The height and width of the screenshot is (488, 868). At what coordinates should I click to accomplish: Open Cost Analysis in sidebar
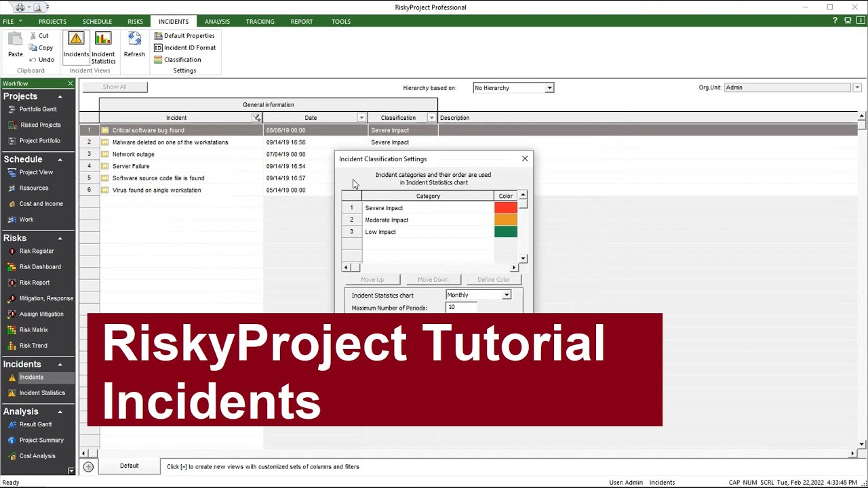(37, 456)
